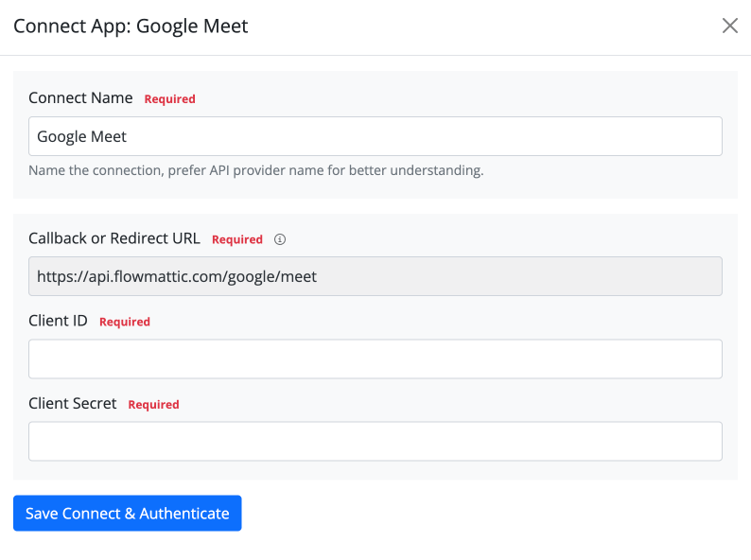
Task: Focus the Connect Name input field
Action: pyautogui.click(x=426, y=136)
